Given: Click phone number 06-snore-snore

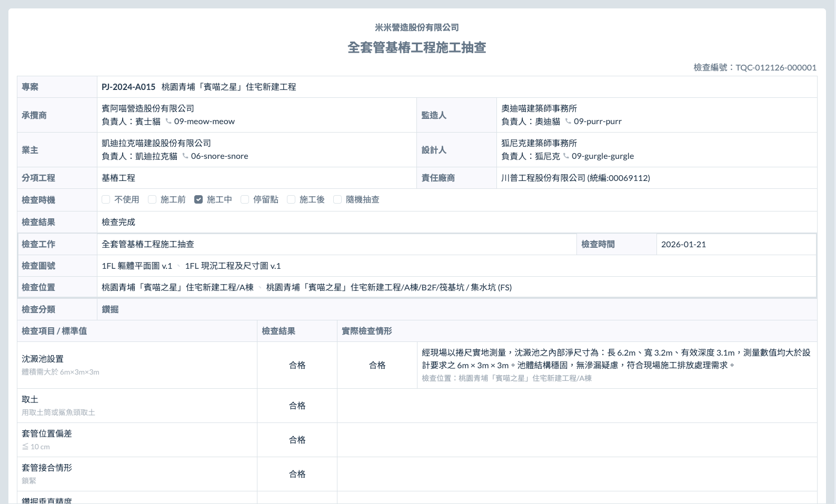Looking at the screenshot, I should click(220, 156).
